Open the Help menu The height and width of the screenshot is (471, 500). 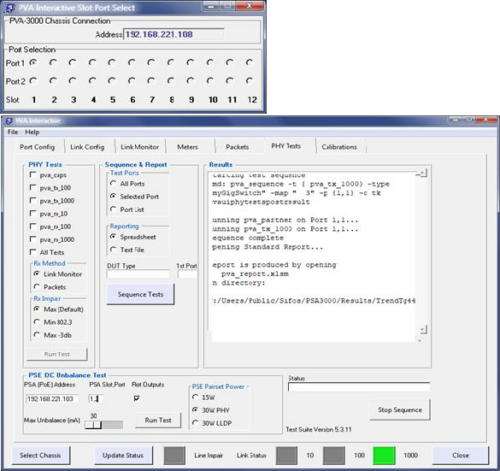pyautogui.click(x=32, y=132)
